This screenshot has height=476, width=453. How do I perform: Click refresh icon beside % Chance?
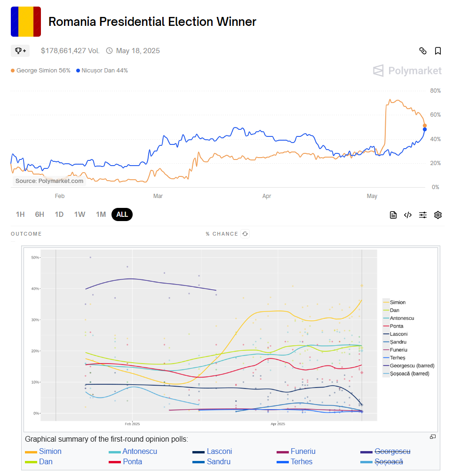click(245, 234)
